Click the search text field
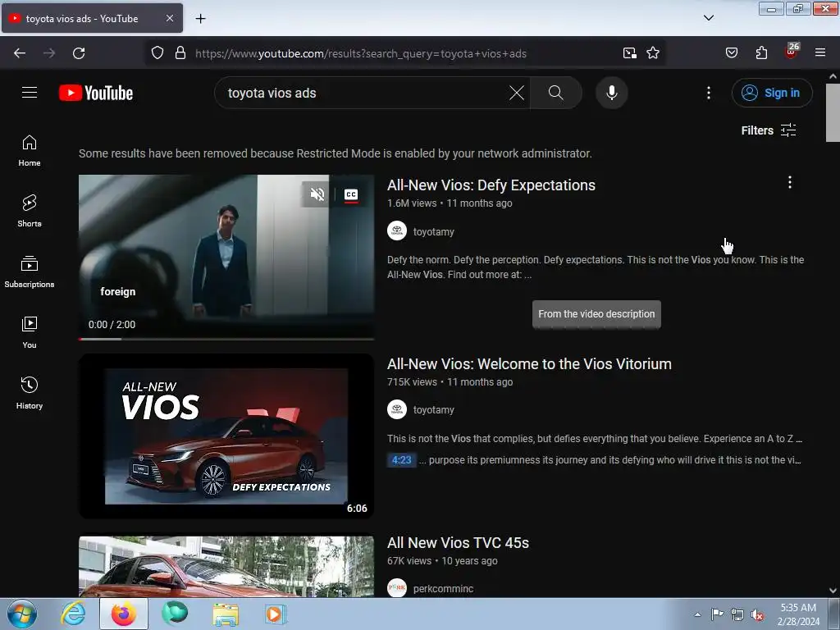This screenshot has width=840, height=630. [x=364, y=93]
